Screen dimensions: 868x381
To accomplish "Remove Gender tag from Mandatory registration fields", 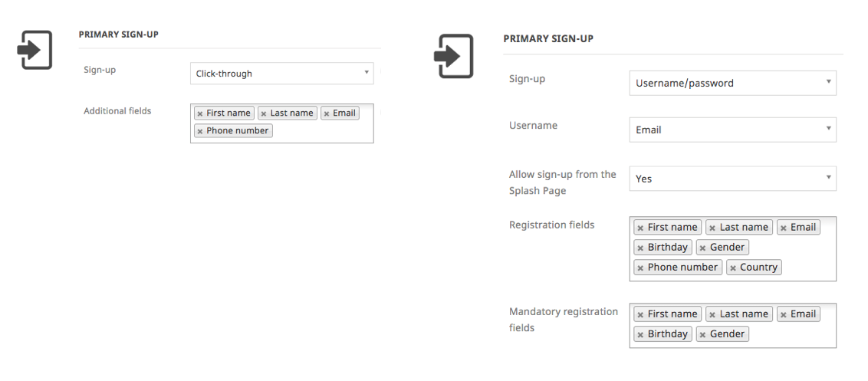I will click(702, 334).
